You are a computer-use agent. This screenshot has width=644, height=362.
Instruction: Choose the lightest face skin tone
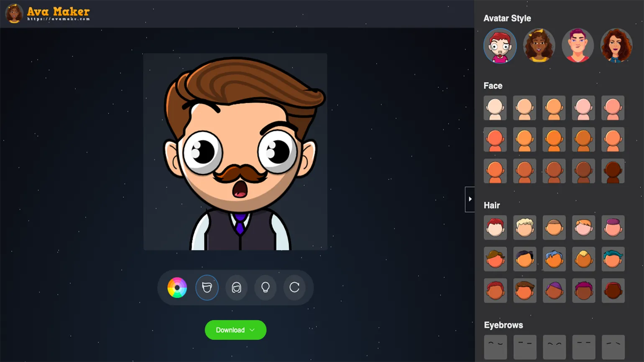495,108
